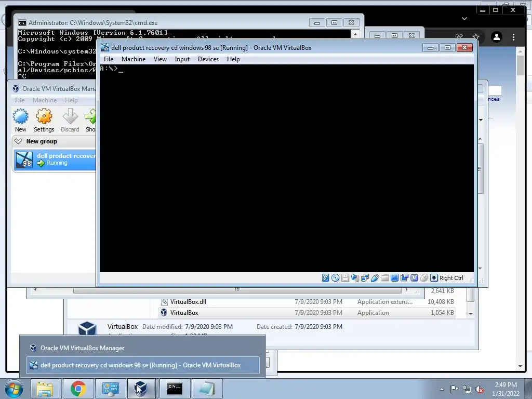The width and height of the screenshot is (532, 399).
Task: Open the Machine menu in the VM window
Action: click(x=134, y=59)
